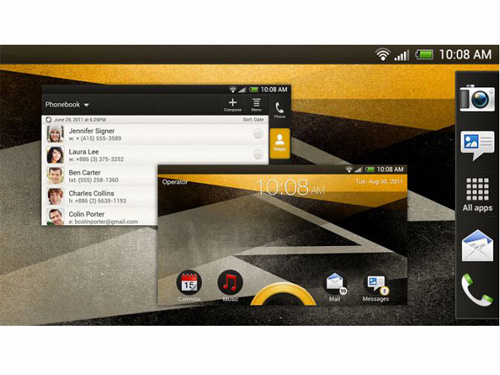Open Ben Carter contact row
Screen dimensions: 500x375
(100, 176)
